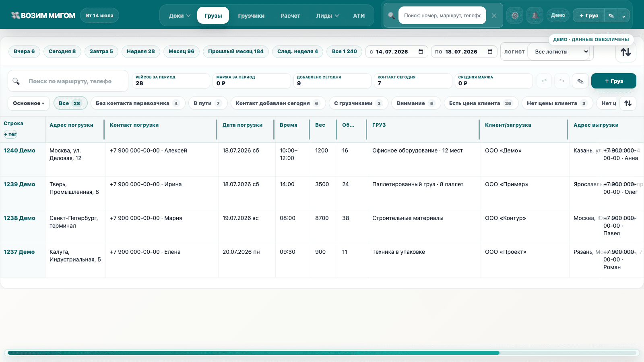
Task: Open the Доки dropdown menu
Action: click(x=180, y=16)
